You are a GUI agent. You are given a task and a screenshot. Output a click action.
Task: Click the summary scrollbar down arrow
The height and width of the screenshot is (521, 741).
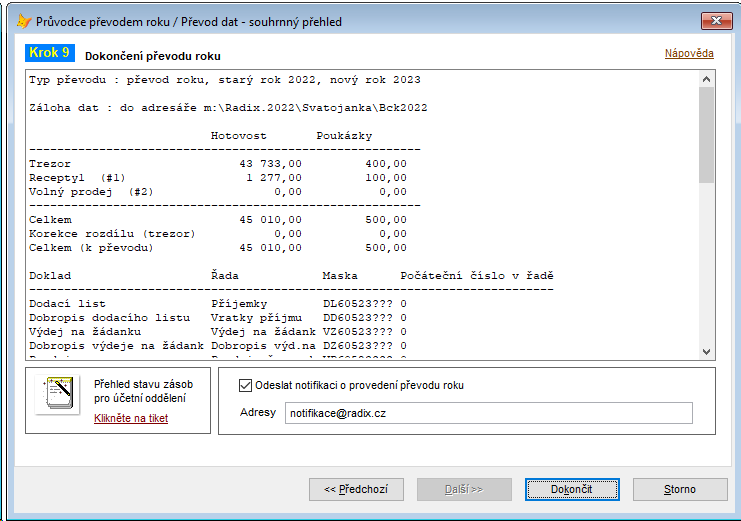707,351
